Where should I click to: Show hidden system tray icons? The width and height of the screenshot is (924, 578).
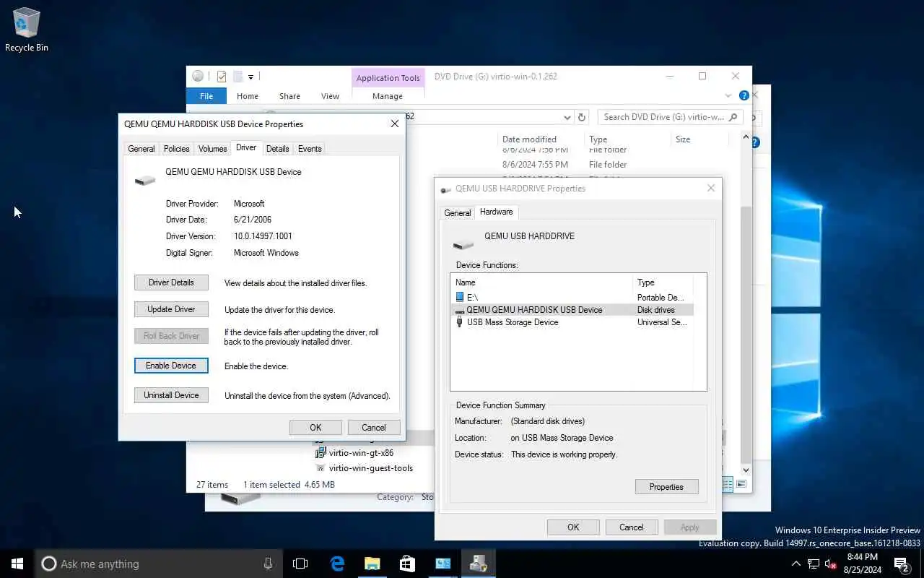[x=796, y=564]
